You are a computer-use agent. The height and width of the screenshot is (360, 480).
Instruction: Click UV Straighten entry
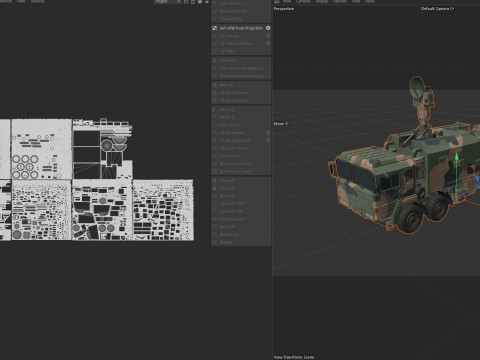(241, 133)
